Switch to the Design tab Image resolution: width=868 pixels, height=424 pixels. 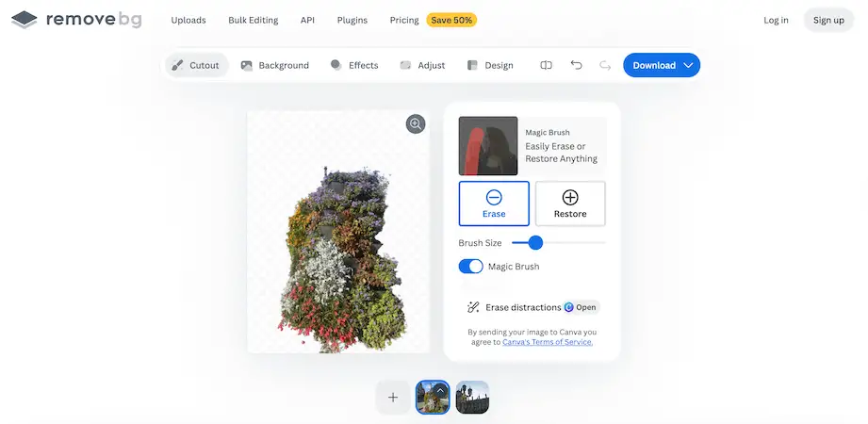click(490, 65)
